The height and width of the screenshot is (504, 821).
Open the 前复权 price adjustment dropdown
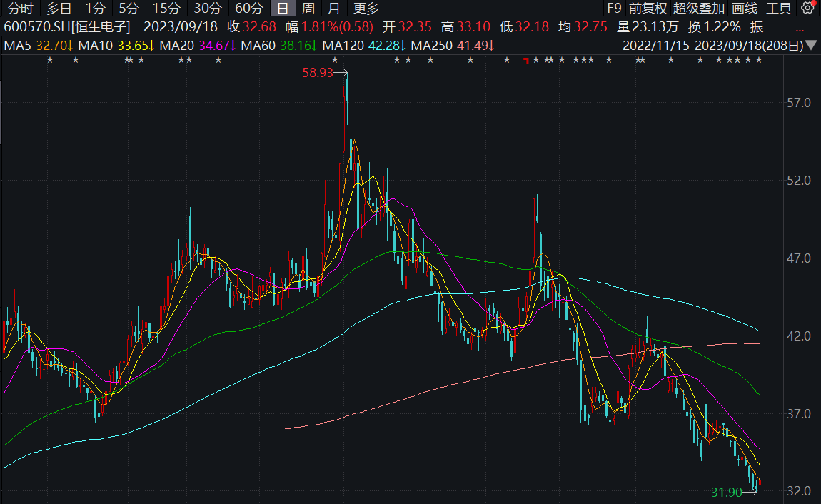pyautogui.click(x=648, y=9)
